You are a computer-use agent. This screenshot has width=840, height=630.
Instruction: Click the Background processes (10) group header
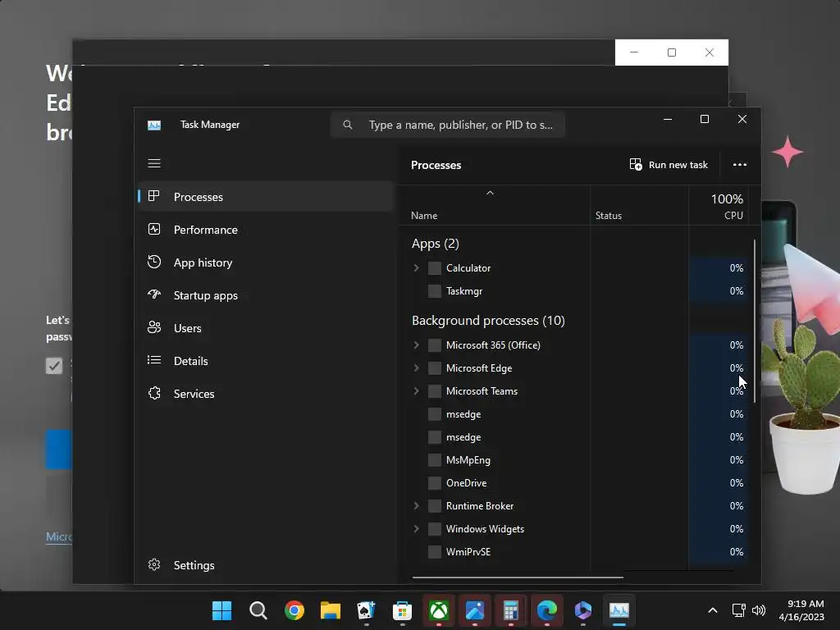coord(488,321)
